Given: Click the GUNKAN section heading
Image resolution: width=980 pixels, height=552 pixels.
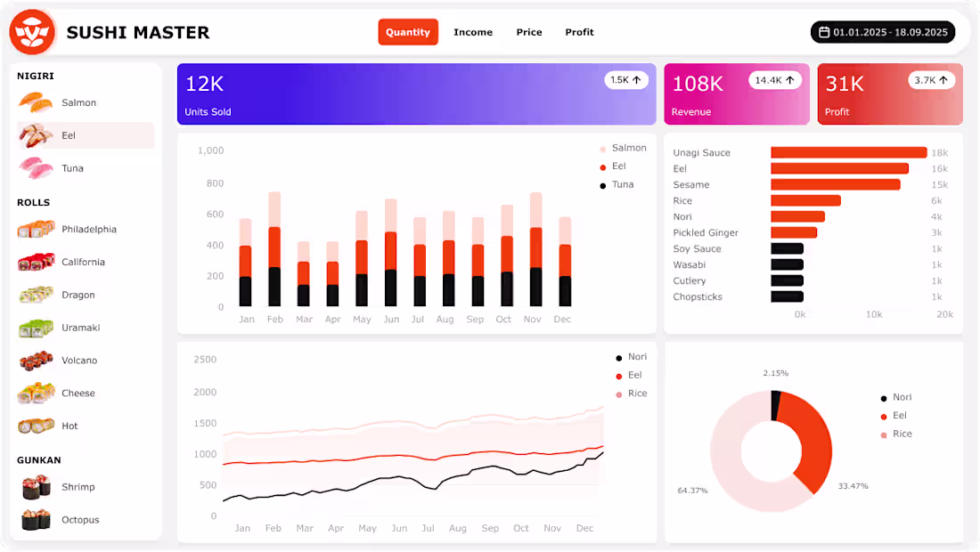Looking at the screenshot, I should [38, 460].
